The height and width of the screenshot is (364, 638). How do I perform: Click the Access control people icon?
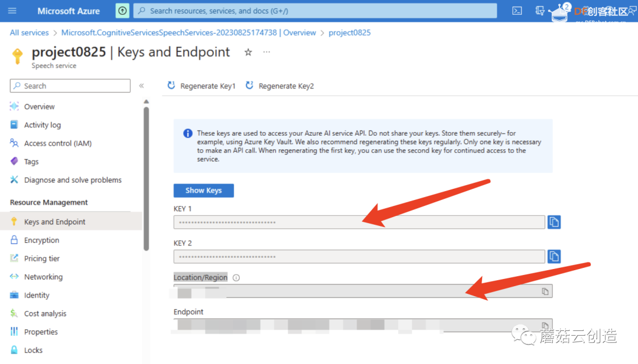[14, 143]
